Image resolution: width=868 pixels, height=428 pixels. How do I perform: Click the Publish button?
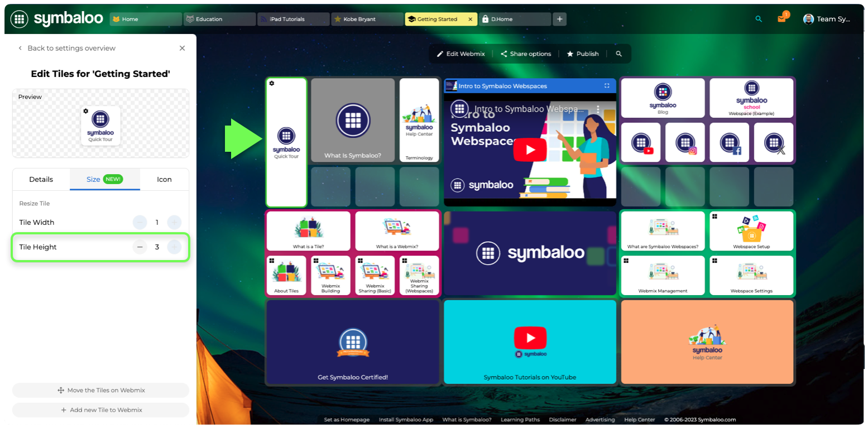tap(582, 54)
